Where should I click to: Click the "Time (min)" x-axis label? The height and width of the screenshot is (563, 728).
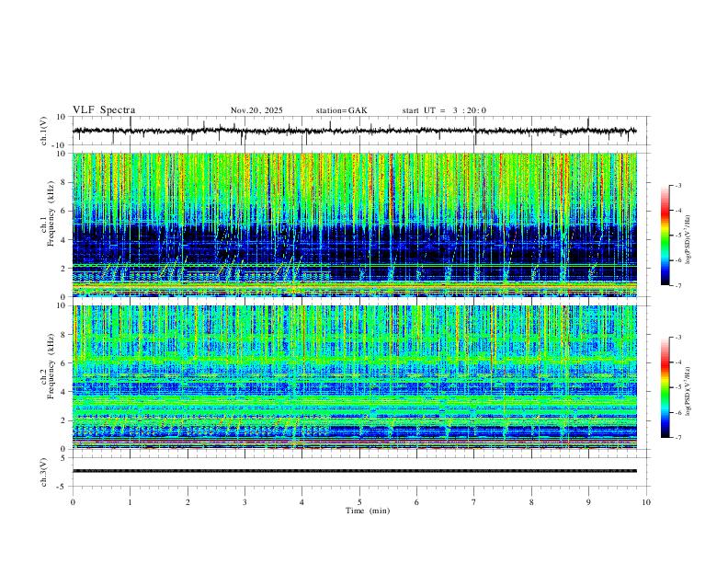[x=368, y=511]
